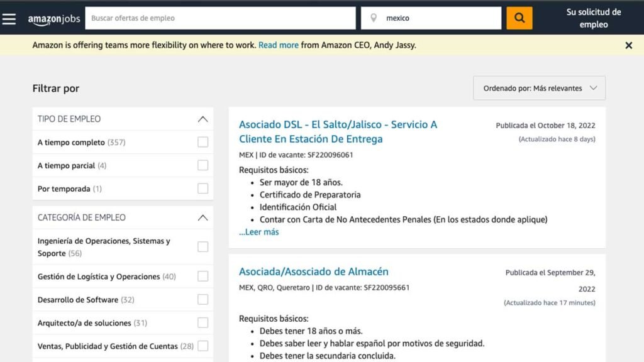Viewport: 644px width, 362px height.
Task: Open the 'Asociada/Asosciado de Almacén' job title
Action: (314, 271)
